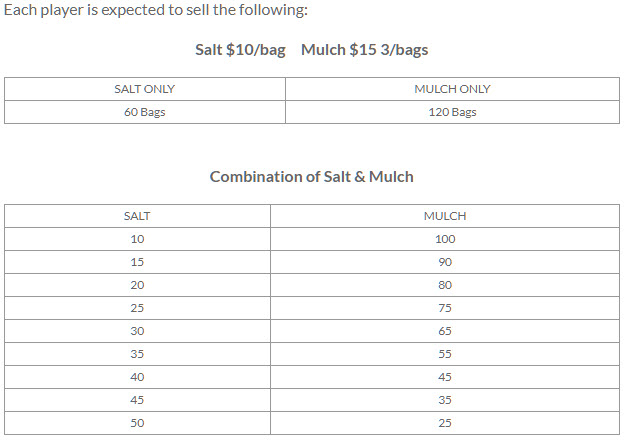
Task: Select salt value 30 cell
Action: 137,331
